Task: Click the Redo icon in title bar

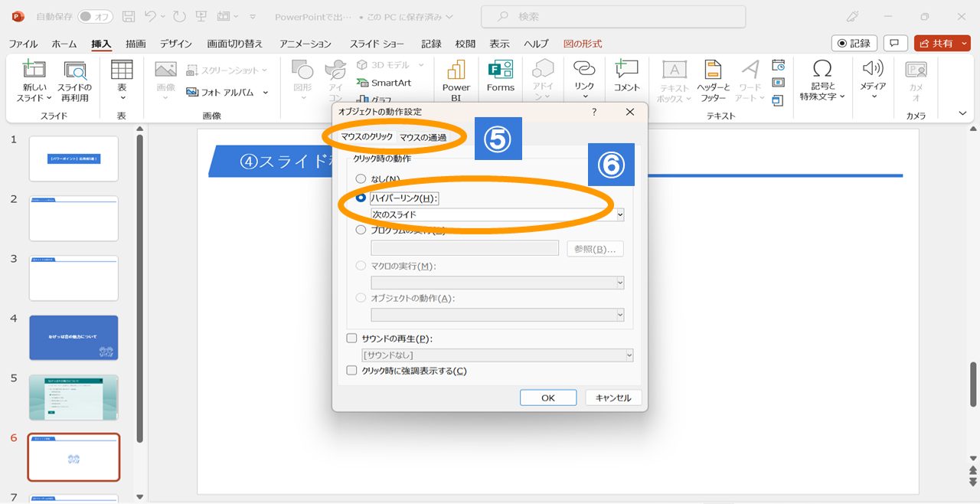Action: point(179,17)
